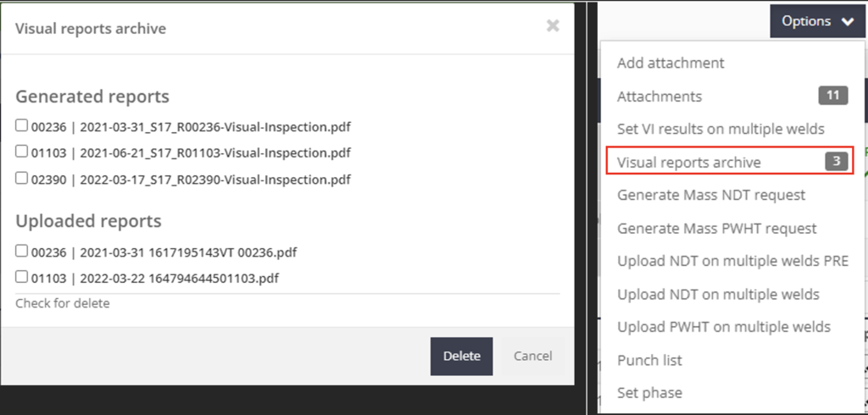Choose Upload NDT on multiple welds PRE
Screen dimensions: 868x415
(732, 261)
